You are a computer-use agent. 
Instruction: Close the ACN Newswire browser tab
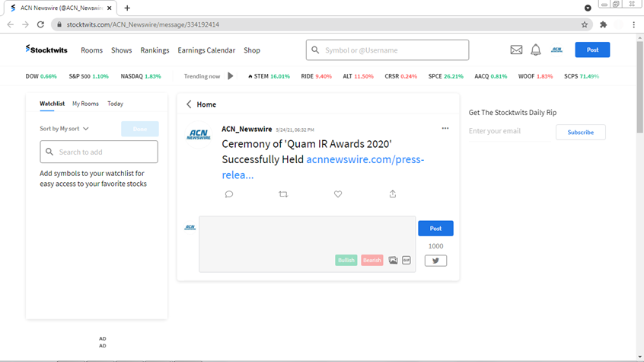[110, 8]
